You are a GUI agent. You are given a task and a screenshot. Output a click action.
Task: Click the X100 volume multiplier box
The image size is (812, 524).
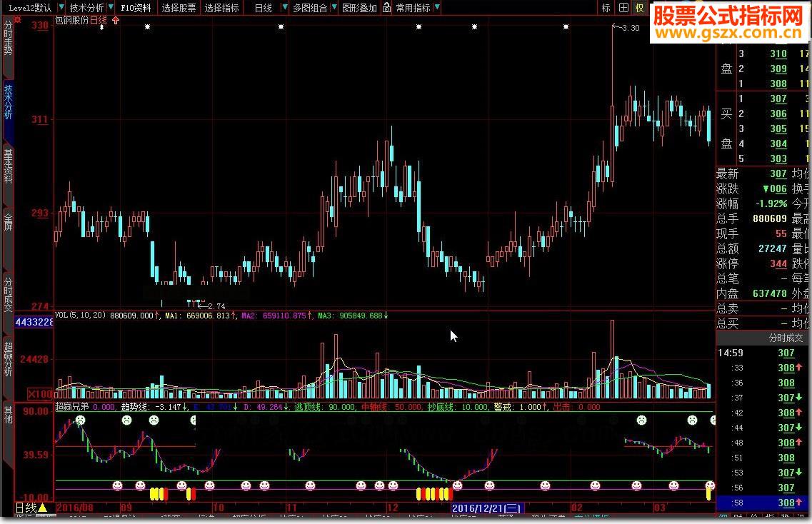[x=40, y=394]
